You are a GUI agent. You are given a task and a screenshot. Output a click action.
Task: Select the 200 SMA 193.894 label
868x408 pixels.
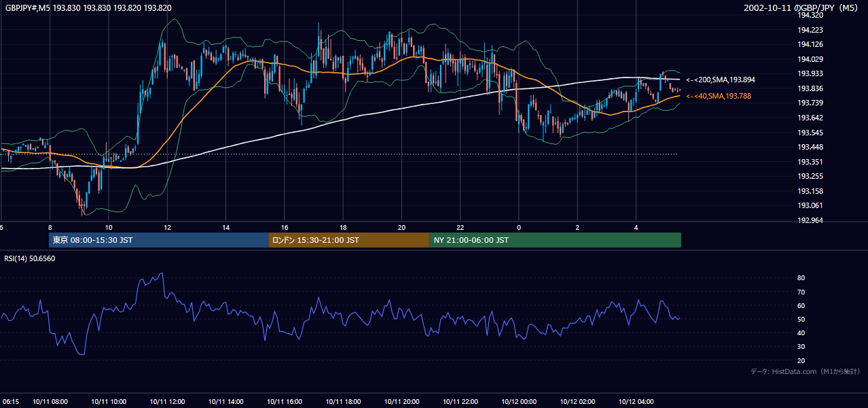721,80
